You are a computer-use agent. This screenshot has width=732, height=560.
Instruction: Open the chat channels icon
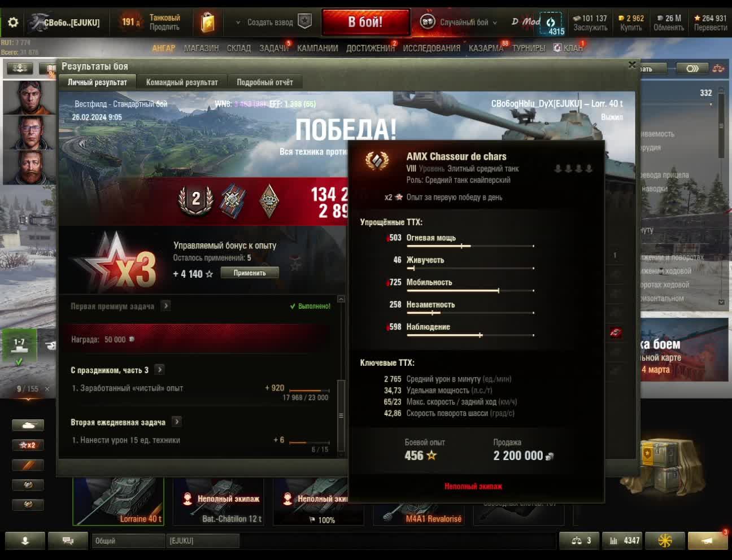[68, 540]
